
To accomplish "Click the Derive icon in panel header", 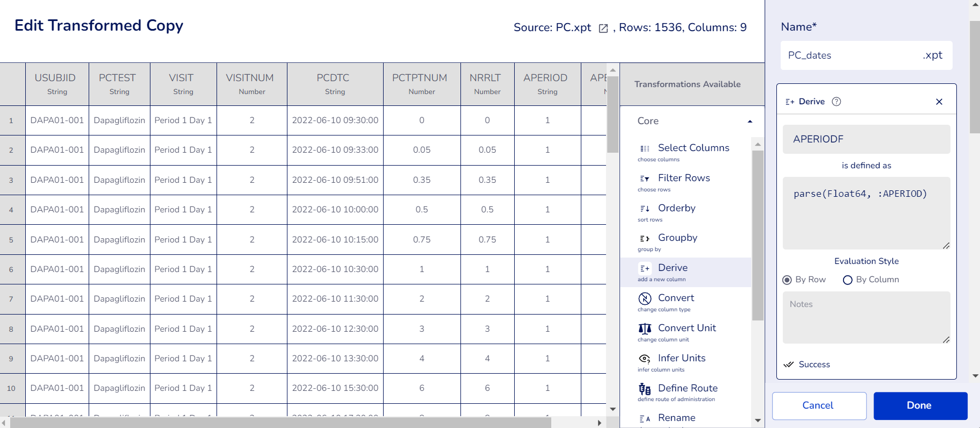I will coord(790,102).
